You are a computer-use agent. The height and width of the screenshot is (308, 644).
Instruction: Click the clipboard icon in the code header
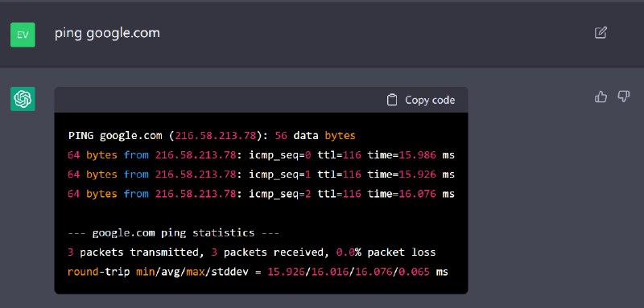392,100
